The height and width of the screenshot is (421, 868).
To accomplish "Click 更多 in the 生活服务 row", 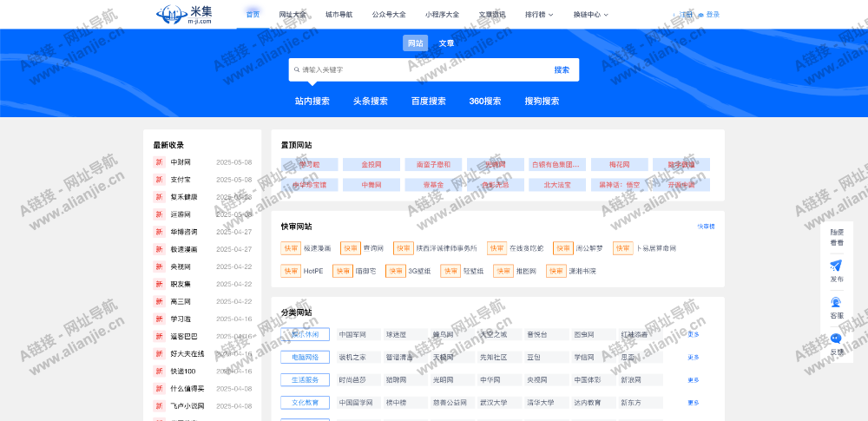I will [694, 380].
